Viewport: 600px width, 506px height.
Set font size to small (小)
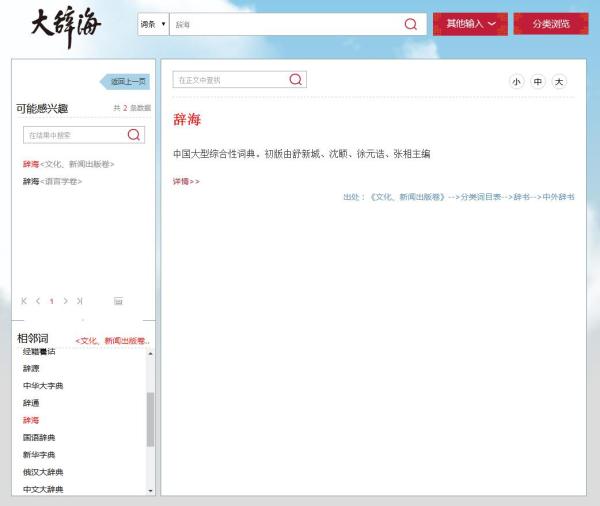coord(516,82)
